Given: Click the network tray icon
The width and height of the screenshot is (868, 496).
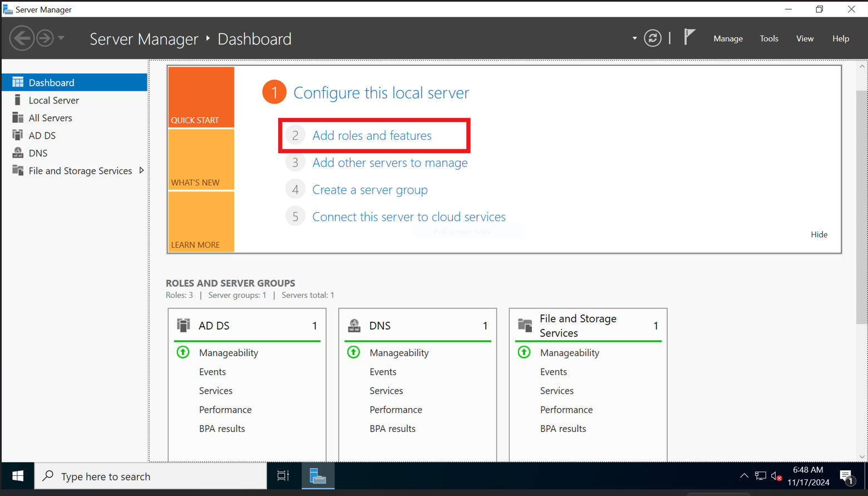Looking at the screenshot, I should tap(761, 476).
